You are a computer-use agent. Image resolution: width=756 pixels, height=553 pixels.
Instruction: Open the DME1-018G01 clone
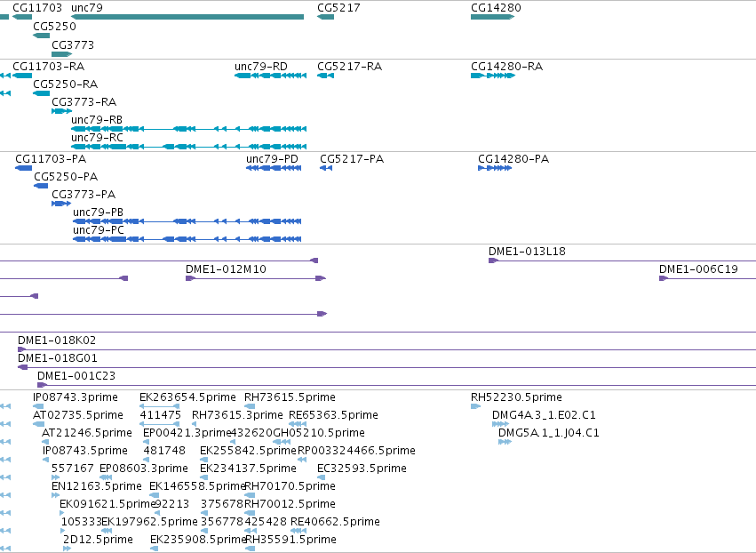(386, 367)
